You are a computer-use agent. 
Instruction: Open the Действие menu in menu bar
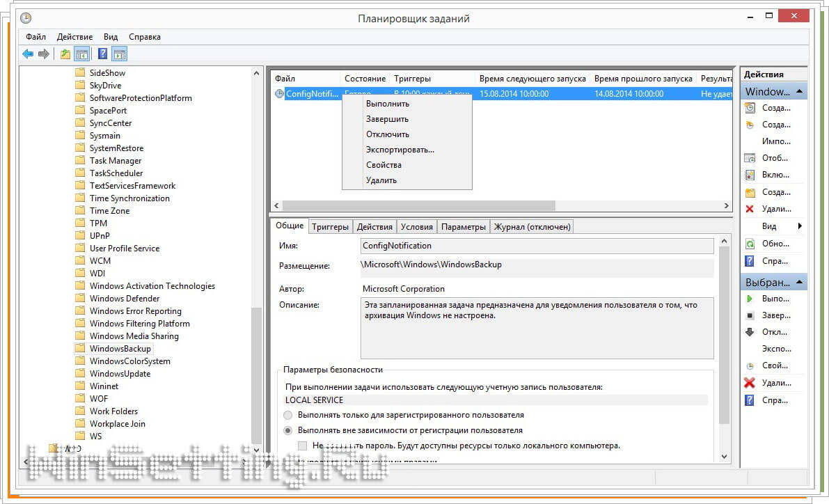click(x=74, y=36)
